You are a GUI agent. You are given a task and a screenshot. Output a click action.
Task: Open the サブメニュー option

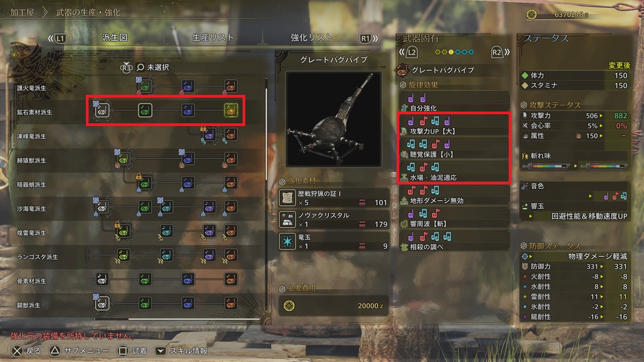(x=78, y=351)
